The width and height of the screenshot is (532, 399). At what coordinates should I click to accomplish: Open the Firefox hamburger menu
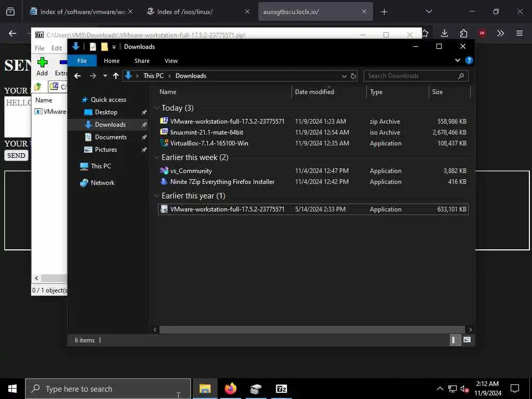pos(519,33)
